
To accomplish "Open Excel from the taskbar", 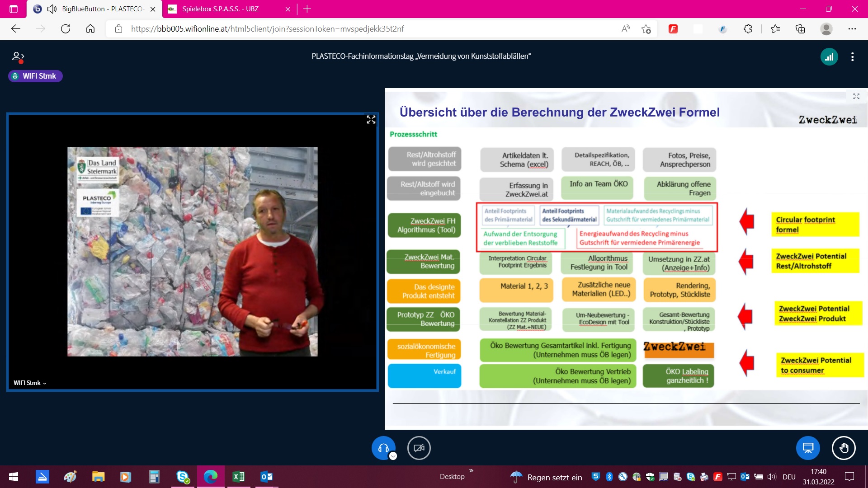I will [x=239, y=477].
